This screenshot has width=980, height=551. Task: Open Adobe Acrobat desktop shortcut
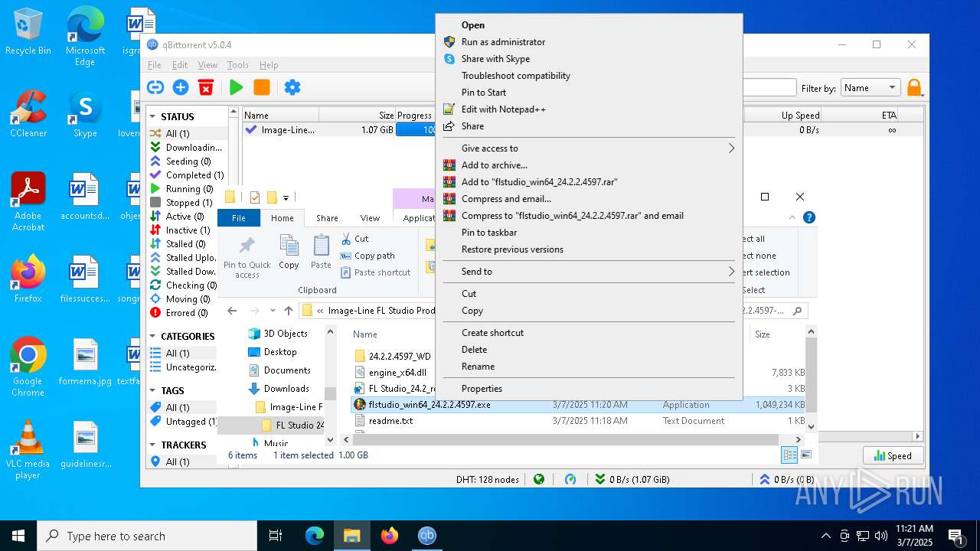click(28, 202)
